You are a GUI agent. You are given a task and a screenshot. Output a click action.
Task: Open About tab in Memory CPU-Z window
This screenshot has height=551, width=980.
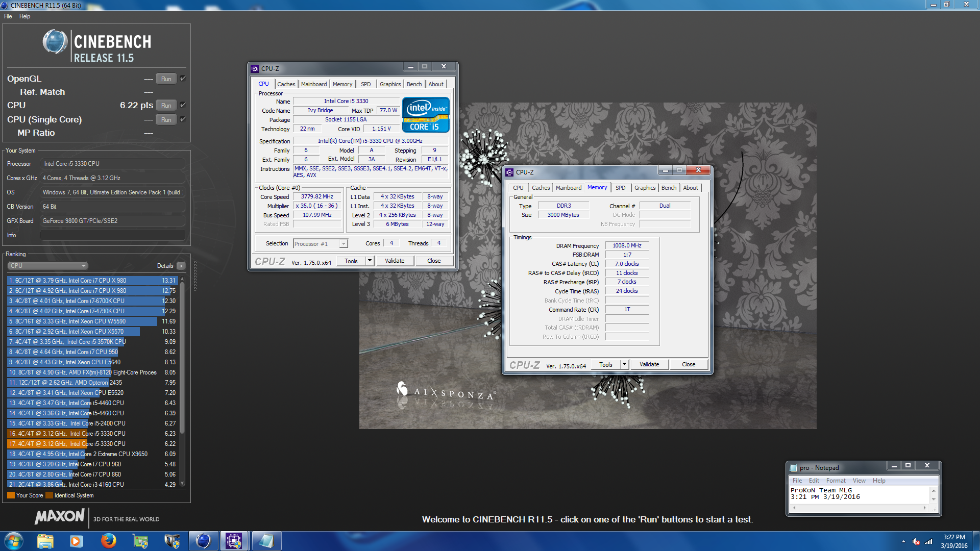click(691, 188)
